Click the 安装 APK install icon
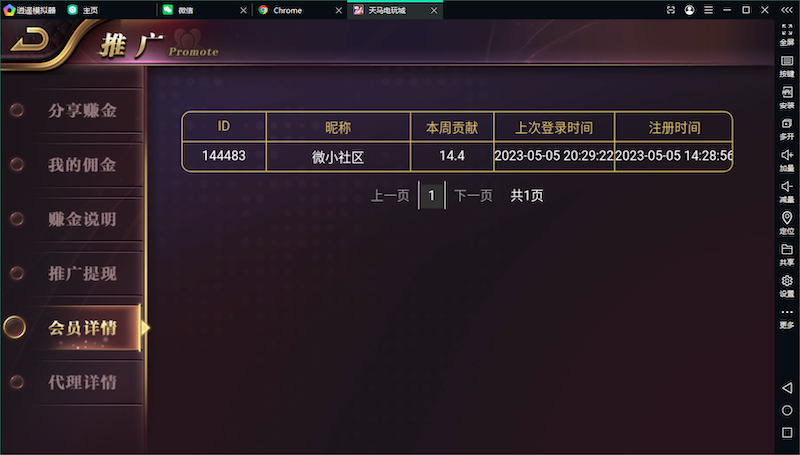800x455 pixels. click(x=787, y=96)
